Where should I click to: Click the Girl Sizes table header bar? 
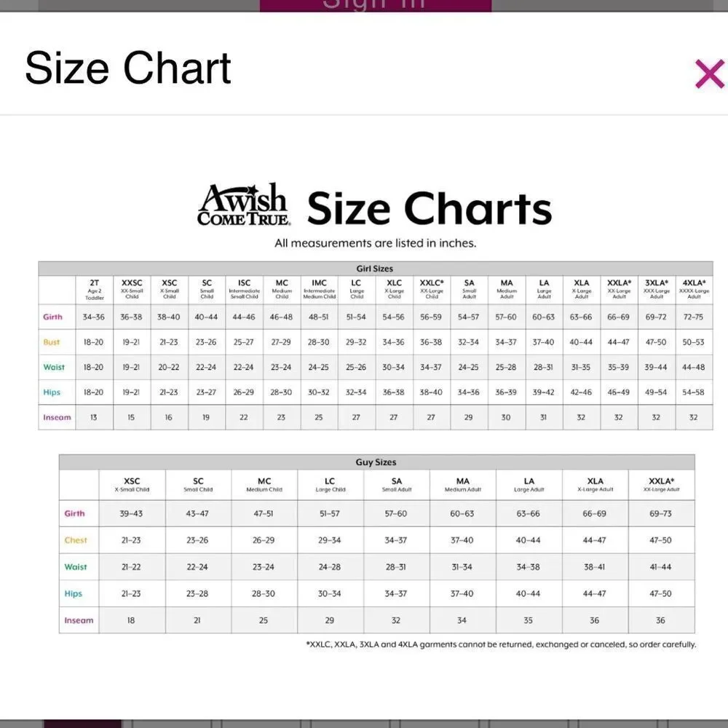click(x=375, y=269)
